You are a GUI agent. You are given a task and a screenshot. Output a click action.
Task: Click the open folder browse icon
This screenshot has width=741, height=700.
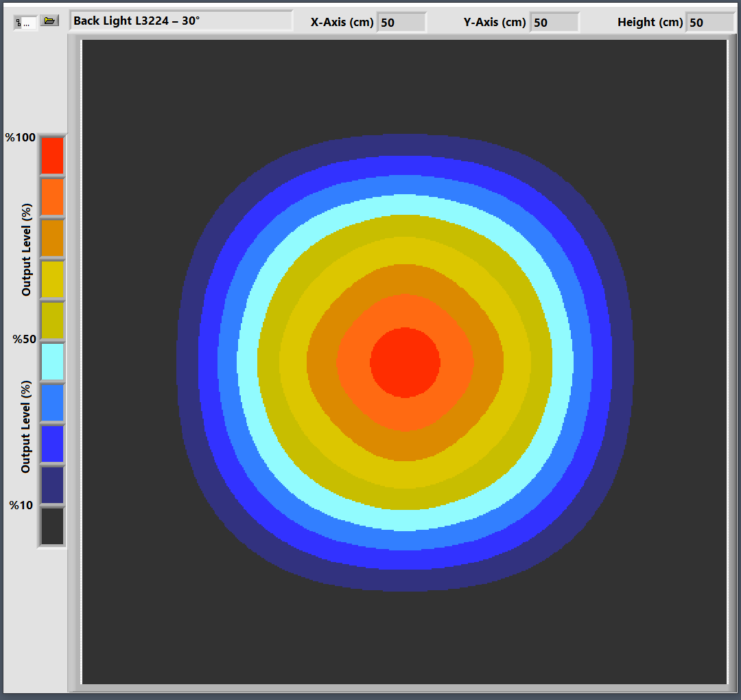click(49, 21)
